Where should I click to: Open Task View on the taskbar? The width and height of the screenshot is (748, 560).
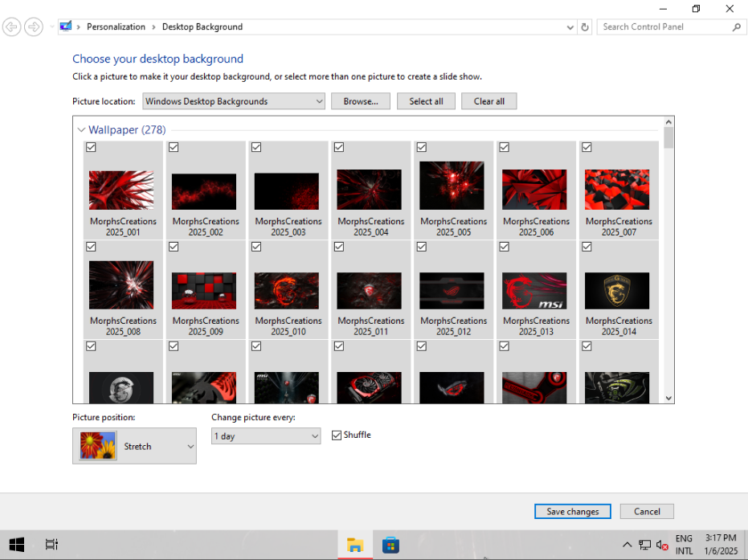click(51, 544)
